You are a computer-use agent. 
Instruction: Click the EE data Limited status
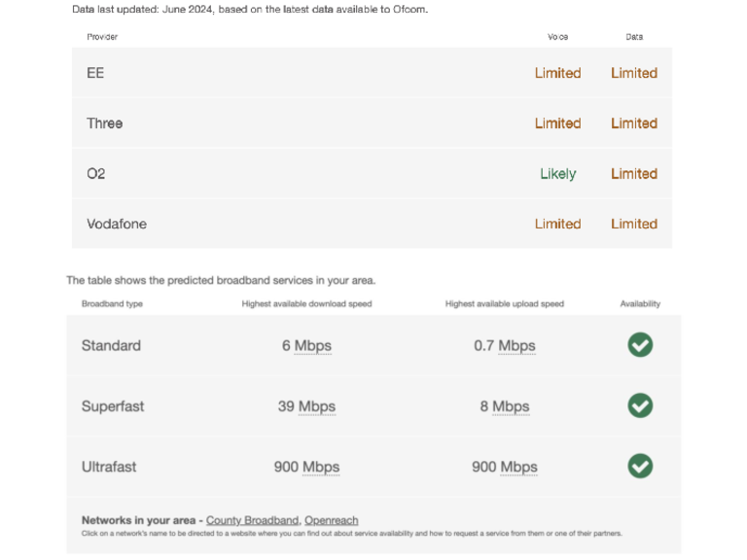[634, 73]
